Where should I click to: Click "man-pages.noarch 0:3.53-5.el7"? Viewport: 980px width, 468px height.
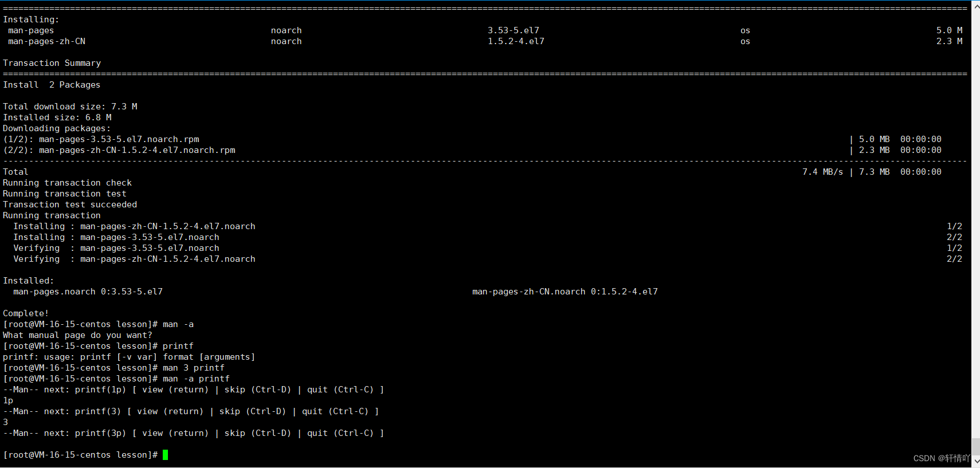[x=88, y=292]
